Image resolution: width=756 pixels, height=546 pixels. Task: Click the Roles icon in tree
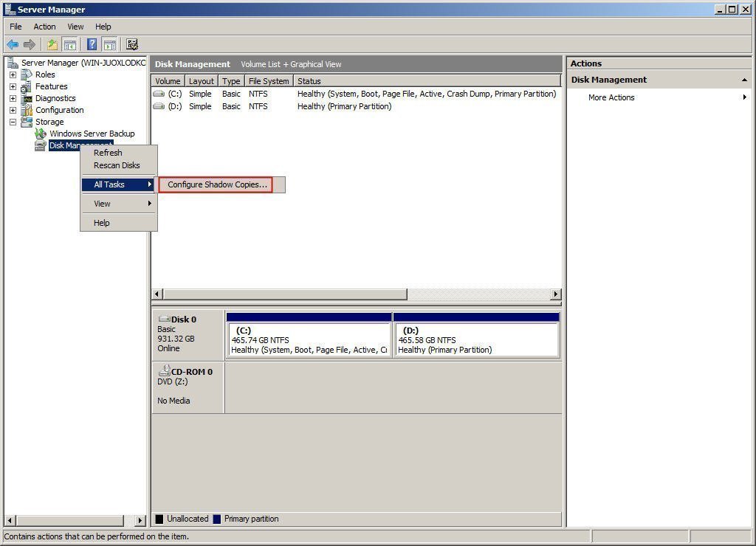click(27, 75)
